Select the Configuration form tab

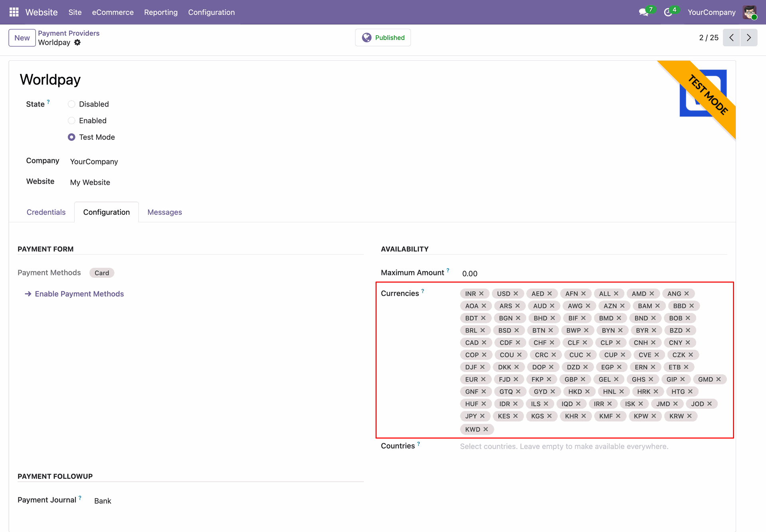[107, 212]
